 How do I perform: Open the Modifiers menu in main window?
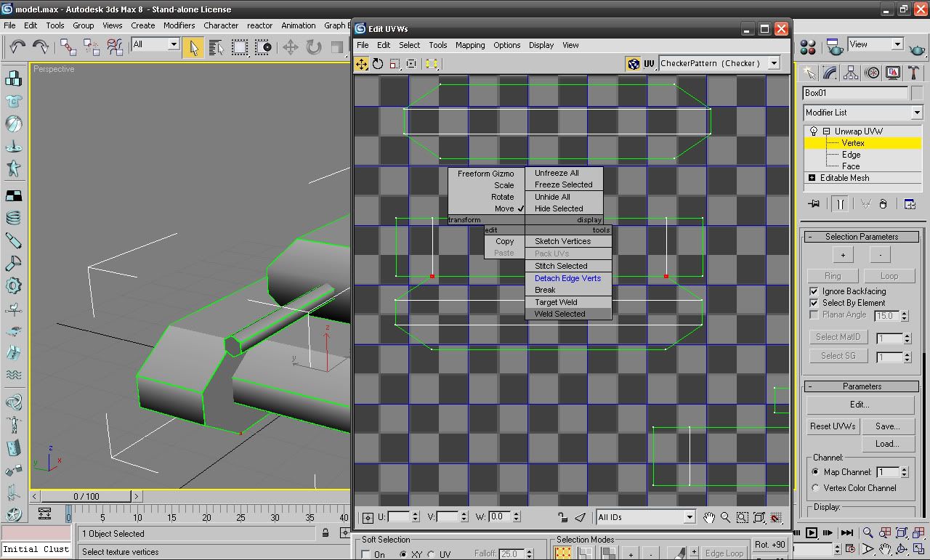tap(179, 25)
